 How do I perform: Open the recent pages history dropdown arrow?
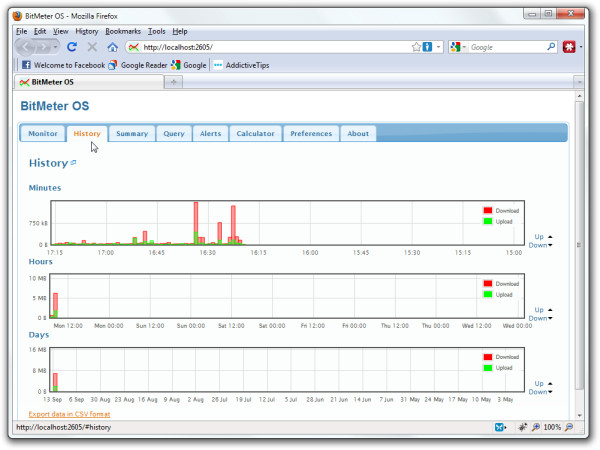(x=55, y=47)
